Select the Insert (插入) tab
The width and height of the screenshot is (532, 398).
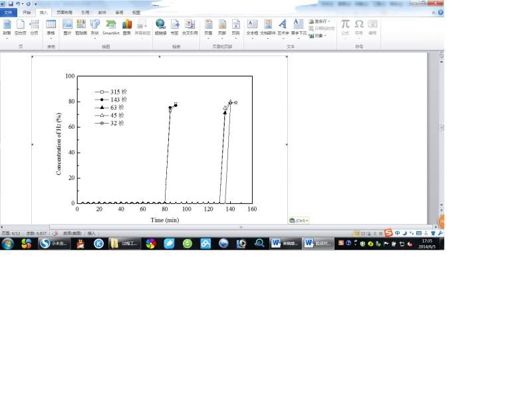pyautogui.click(x=43, y=13)
